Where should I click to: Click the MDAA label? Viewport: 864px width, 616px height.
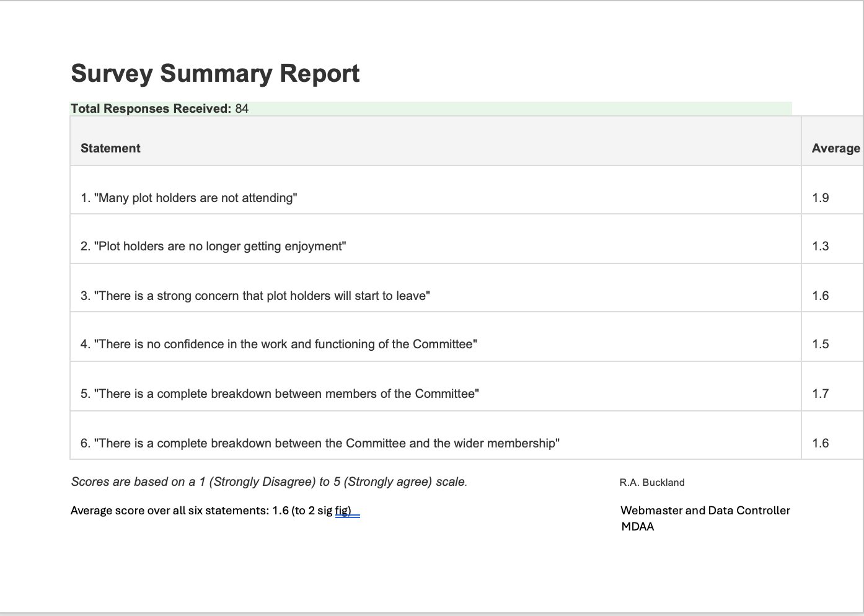[x=638, y=526]
